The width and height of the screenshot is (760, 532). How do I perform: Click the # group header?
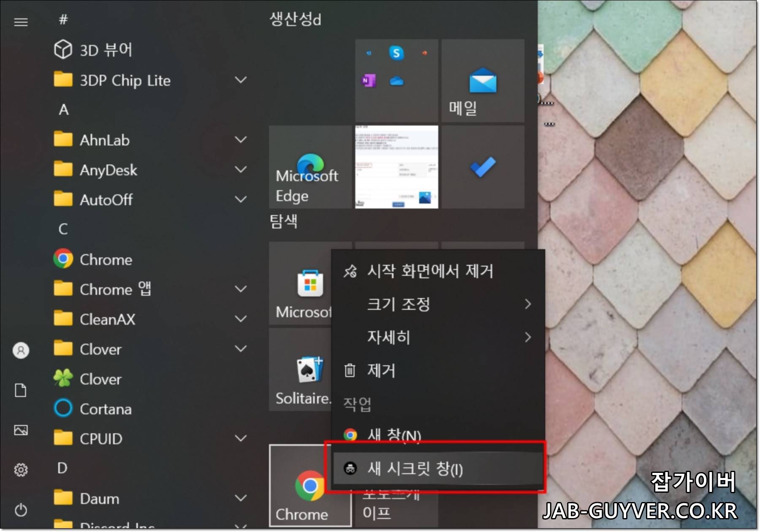click(x=63, y=19)
